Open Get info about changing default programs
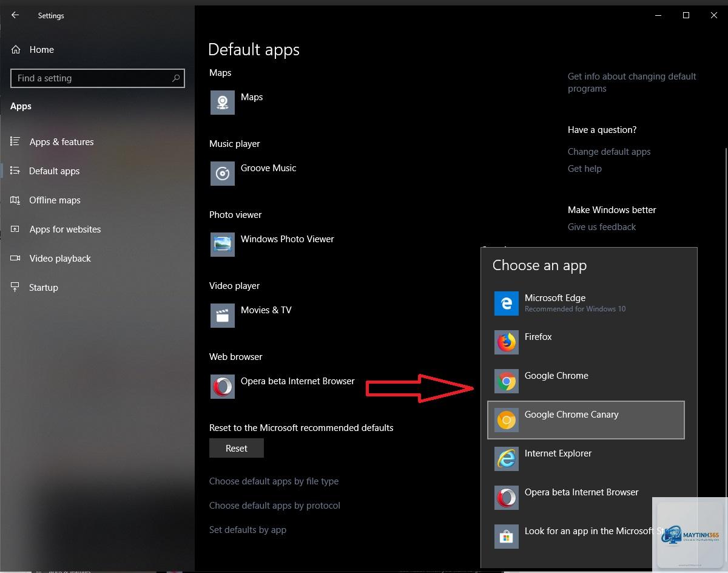Image resolution: width=728 pixels, height=573 pixels. (632, 82)
